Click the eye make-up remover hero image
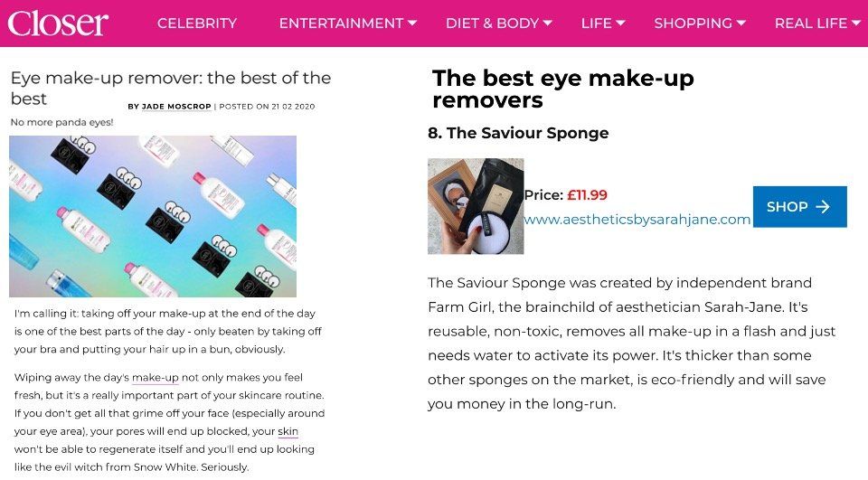The width and height of the screenshot is (868, 480). click(153, 216)
